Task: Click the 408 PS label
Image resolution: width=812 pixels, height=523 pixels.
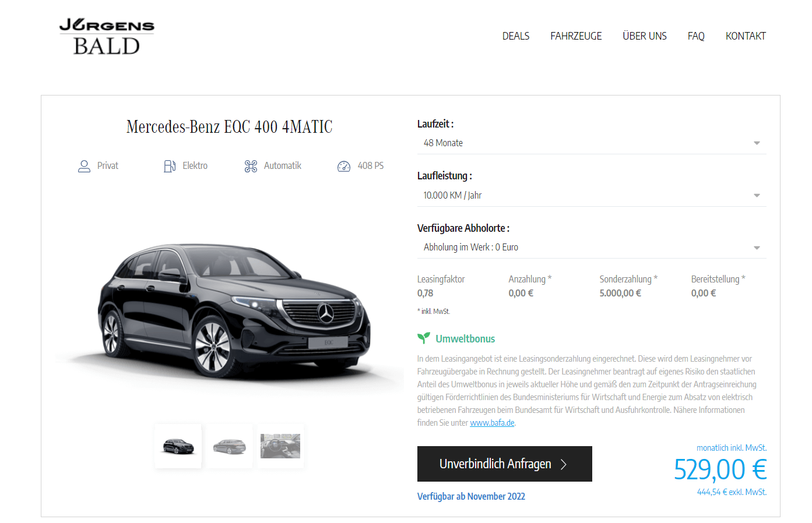Action: click(371, 166)
